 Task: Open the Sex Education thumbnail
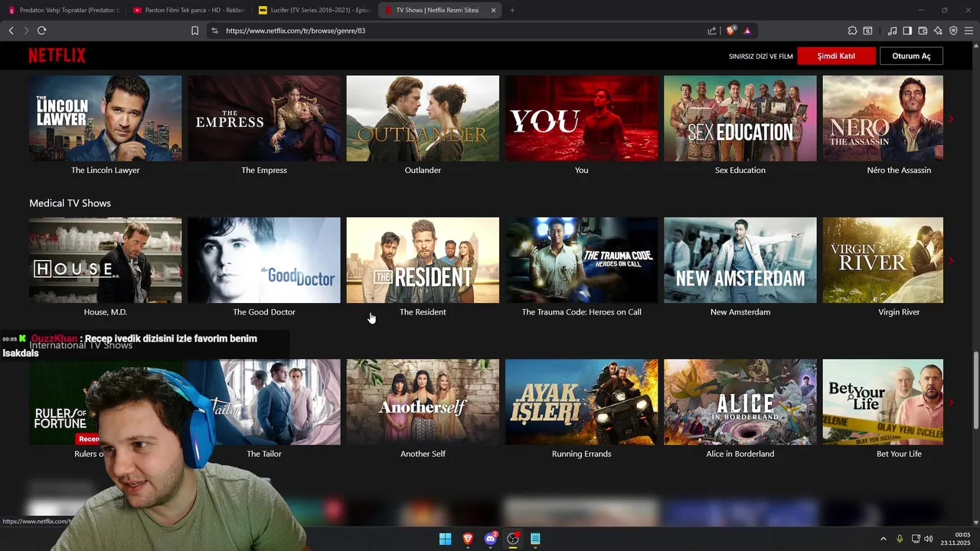pyautogui.click(x=740, y=119)
